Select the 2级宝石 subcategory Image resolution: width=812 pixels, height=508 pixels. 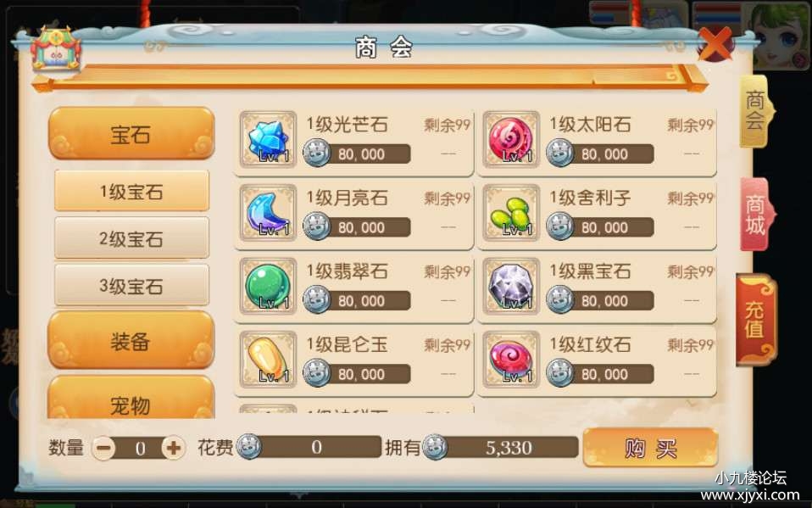131,238
